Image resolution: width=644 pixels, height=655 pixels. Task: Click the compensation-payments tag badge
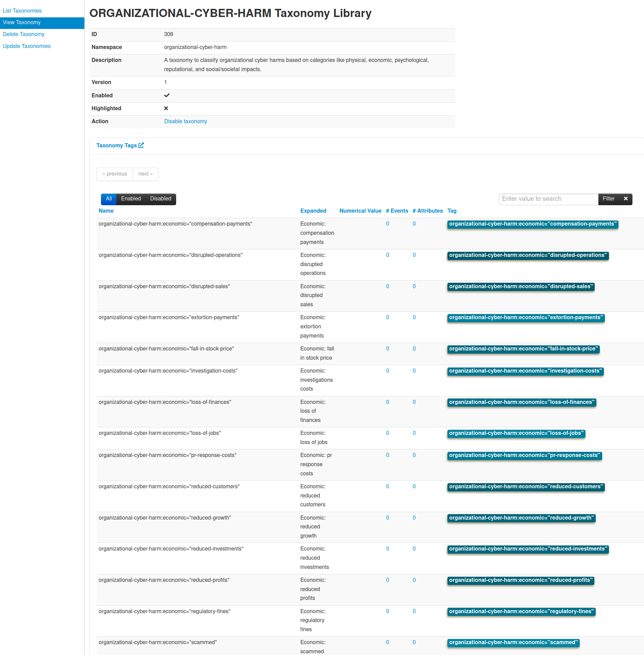532,224
